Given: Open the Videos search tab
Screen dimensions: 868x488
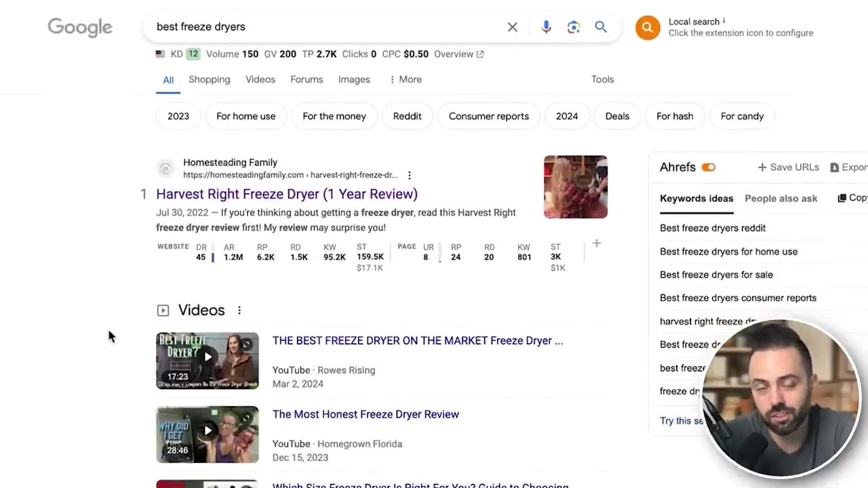Looking at the screenshot, I should 260,79.
